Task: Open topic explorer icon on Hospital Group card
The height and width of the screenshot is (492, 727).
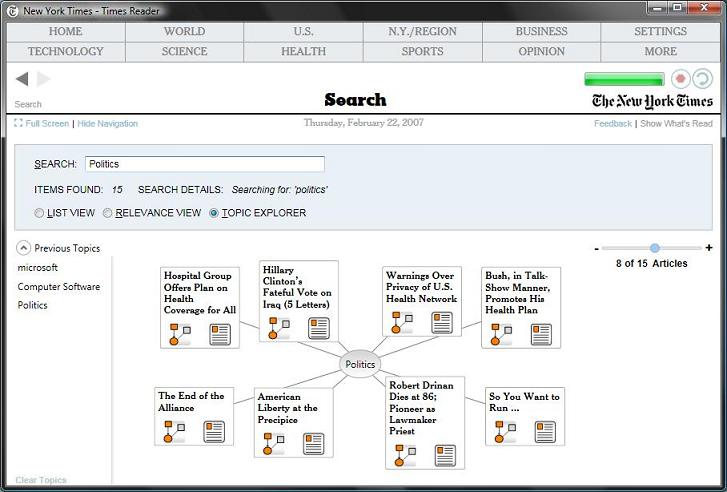Action: (180, 334)
